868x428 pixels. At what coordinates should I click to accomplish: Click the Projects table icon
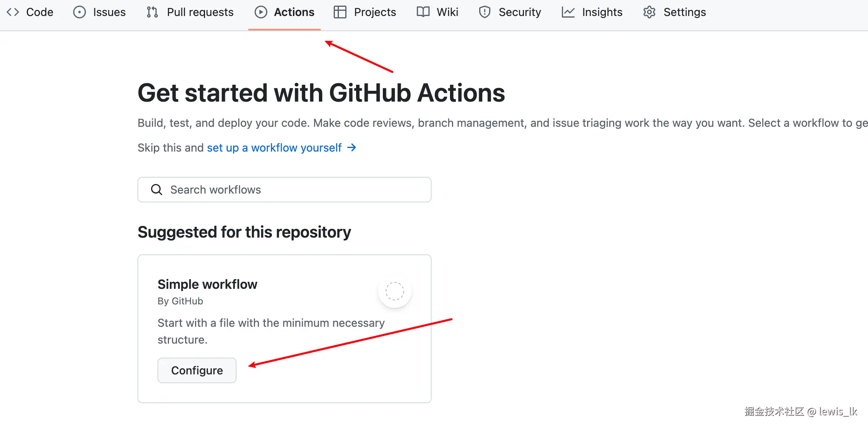point(340,12)
